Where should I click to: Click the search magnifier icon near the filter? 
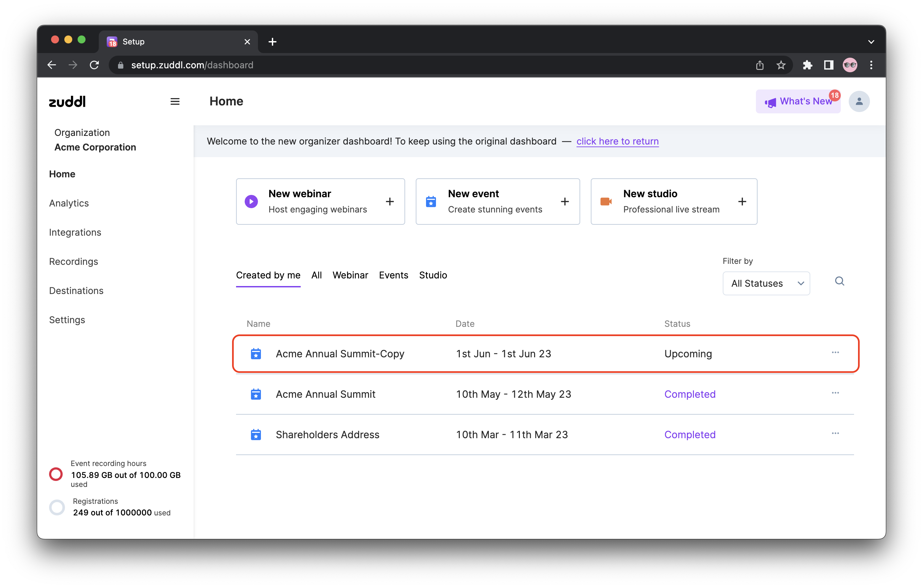click(839, 281)
